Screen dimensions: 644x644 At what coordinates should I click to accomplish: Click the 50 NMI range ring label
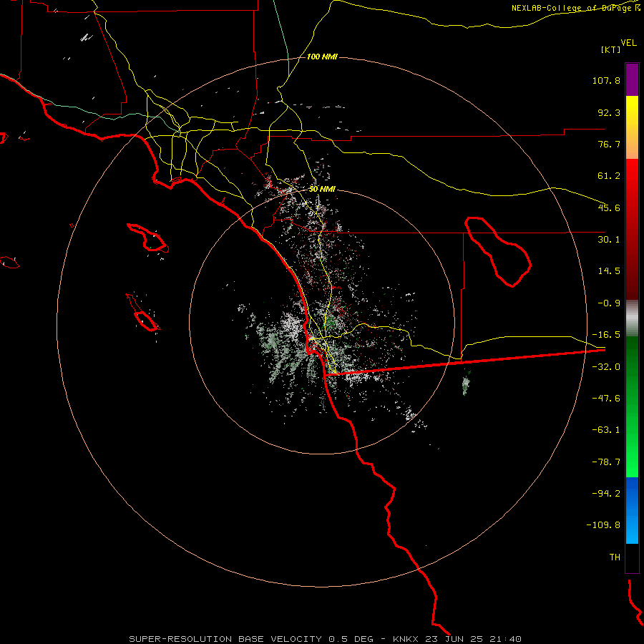coord(322,189)
